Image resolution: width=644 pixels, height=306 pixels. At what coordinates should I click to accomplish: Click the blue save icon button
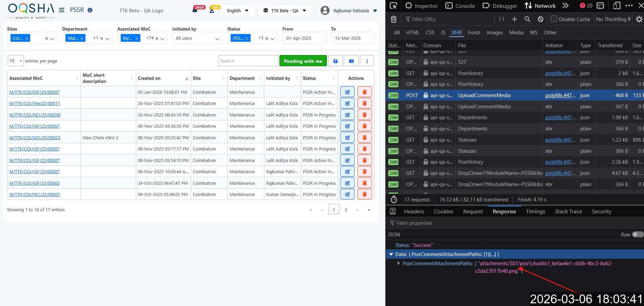coord(335,61)
